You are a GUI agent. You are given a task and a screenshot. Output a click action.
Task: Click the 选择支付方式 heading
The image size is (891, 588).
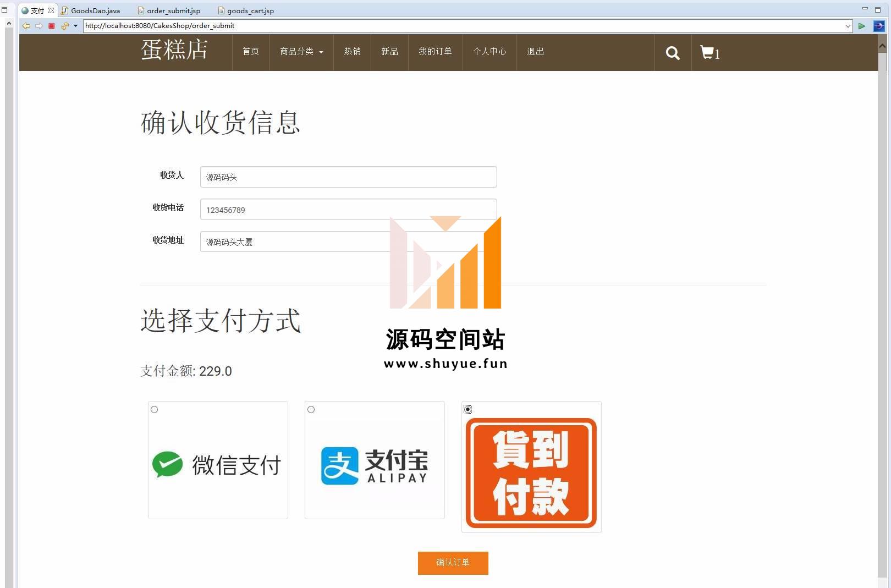pos(221,321)
